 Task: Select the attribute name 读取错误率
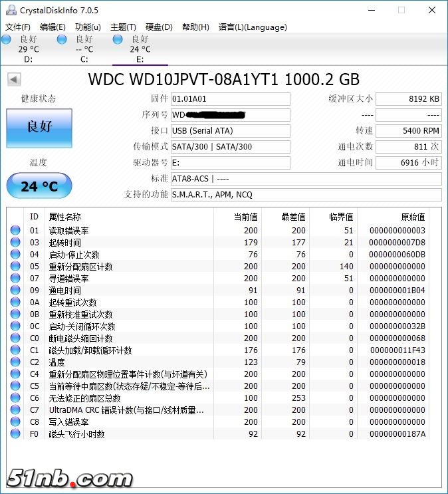click(68, 231)
